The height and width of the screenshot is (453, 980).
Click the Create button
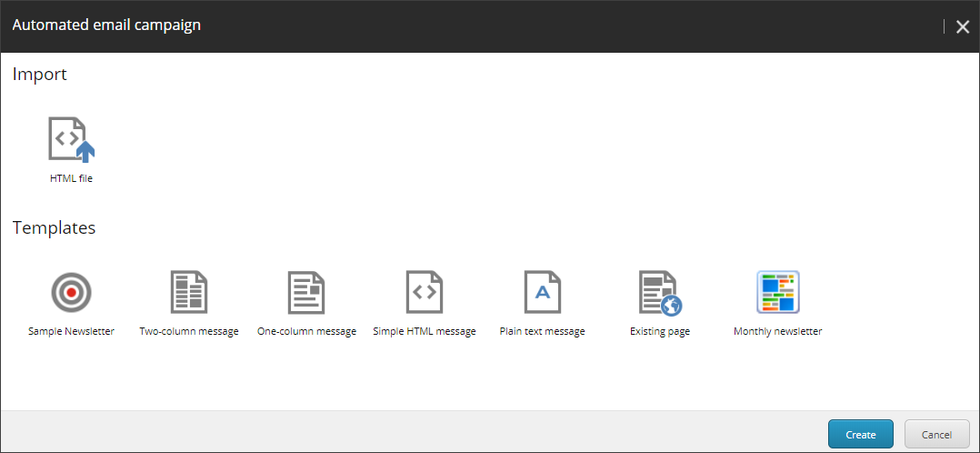861,434
